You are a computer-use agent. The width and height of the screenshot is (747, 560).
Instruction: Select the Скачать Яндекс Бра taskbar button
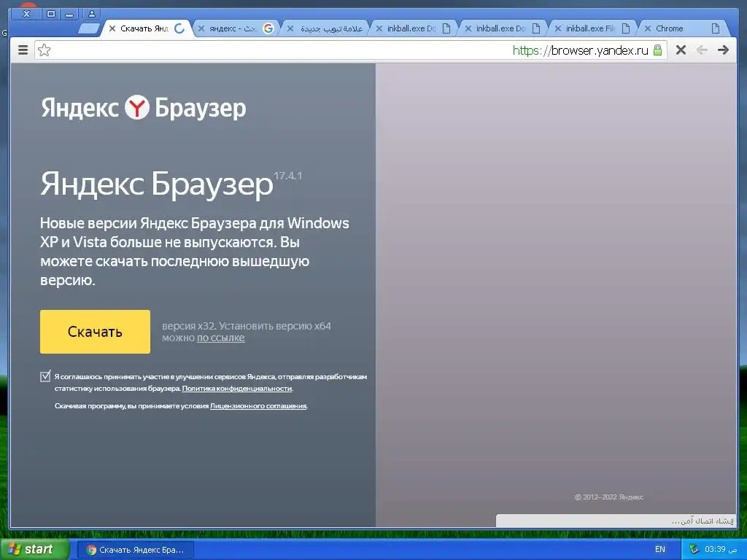136,550
